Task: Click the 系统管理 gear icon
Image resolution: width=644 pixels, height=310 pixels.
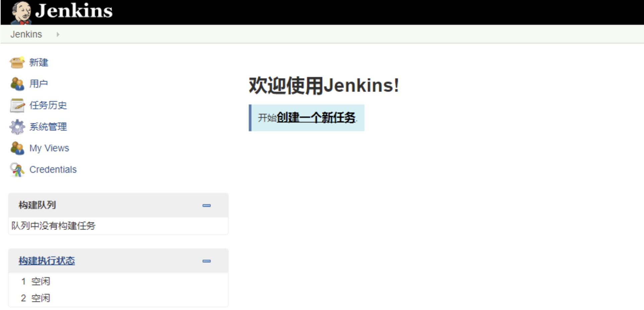Action: click(x=17, y=127)
